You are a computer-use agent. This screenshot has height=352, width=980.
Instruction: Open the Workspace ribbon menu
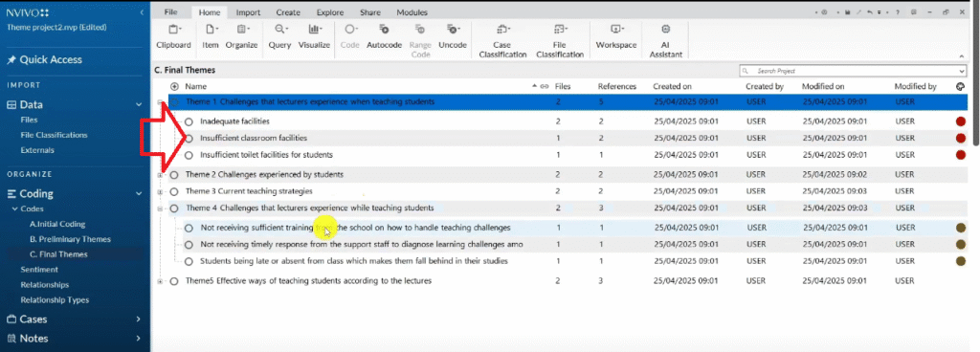click(x=615, y=36)
